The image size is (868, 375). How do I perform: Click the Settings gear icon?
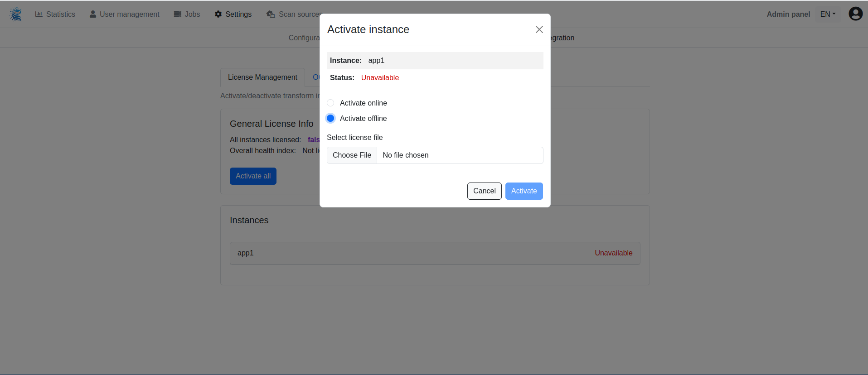click(218, 14)
